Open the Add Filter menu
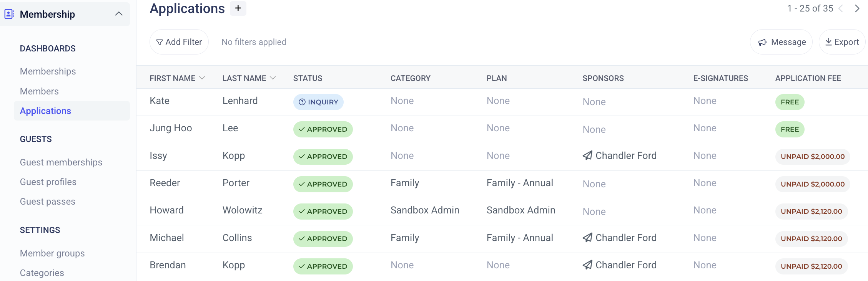This screenshot has height=281, width=868. (179, 42)
